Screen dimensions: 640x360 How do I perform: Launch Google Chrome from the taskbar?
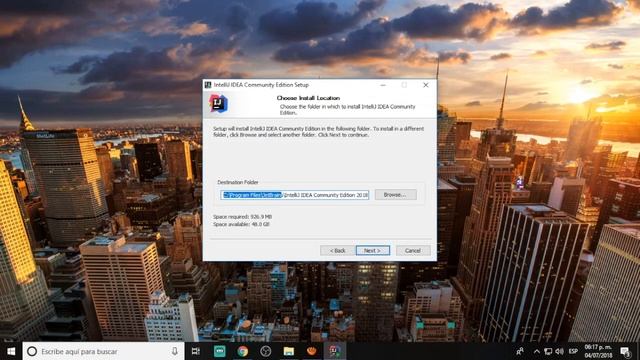pyautogui.click(x=243, y=351)
